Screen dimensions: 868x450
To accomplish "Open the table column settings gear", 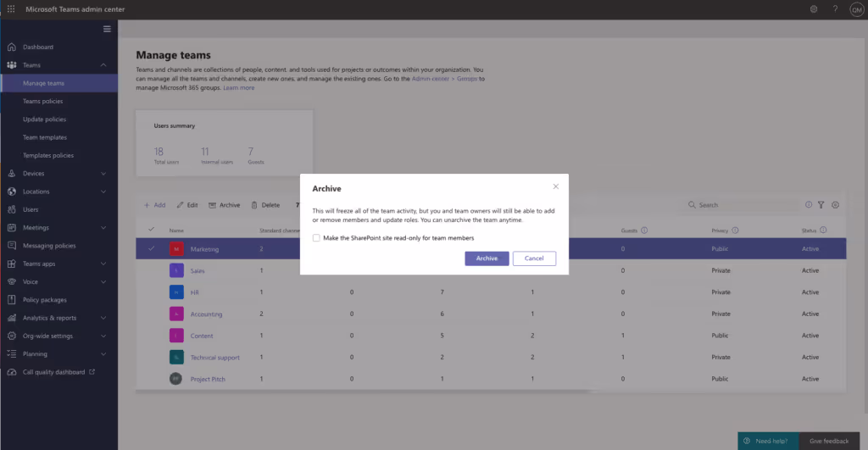I will tap(835, 205).
